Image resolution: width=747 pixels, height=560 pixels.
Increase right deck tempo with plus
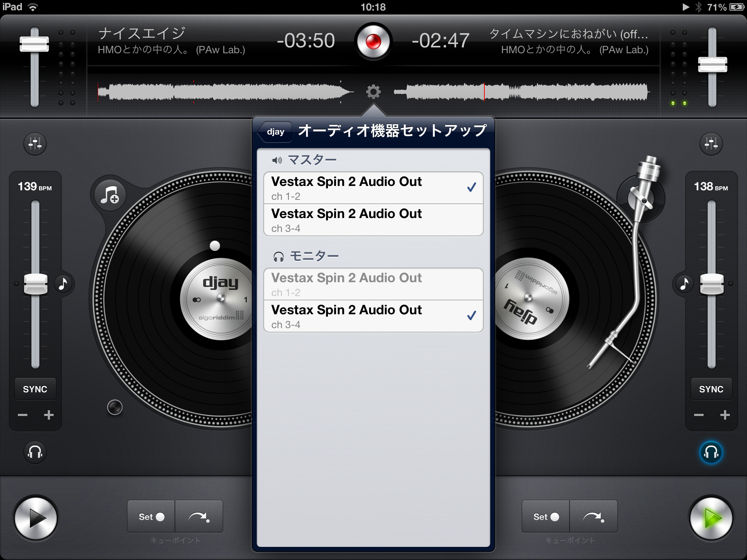[x=725, y=415]
